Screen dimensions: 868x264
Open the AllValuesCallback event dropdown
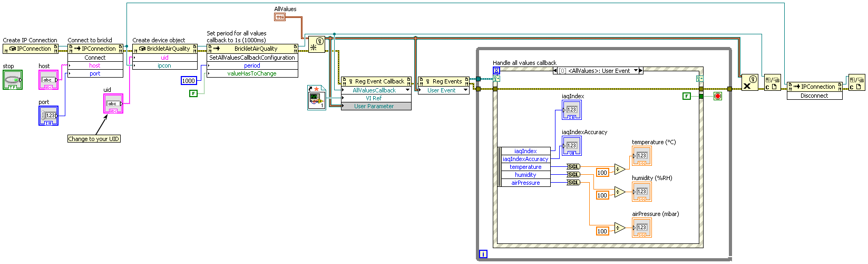pyautogui.click(x=407, y=90)
